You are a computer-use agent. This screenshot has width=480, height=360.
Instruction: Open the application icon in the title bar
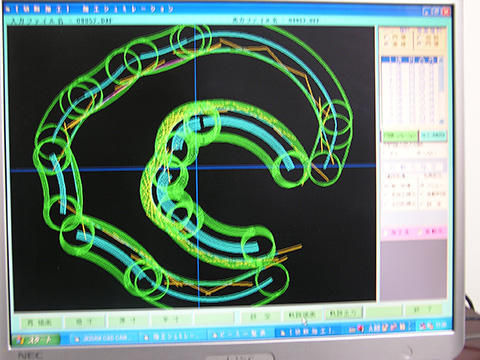click(x=8, y=9)
